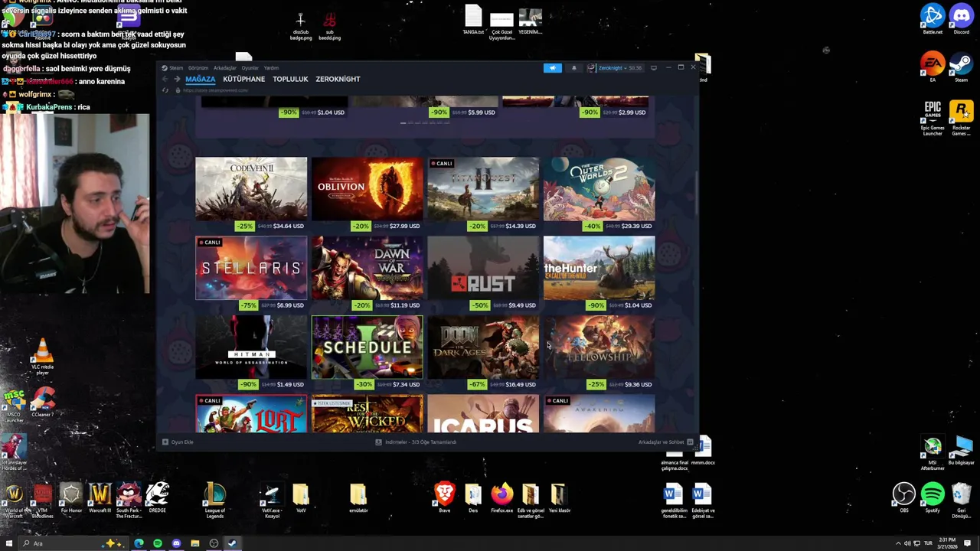Open the Steam menu in title bar
This screenshot has height=551, width=980.
[173, 68]
